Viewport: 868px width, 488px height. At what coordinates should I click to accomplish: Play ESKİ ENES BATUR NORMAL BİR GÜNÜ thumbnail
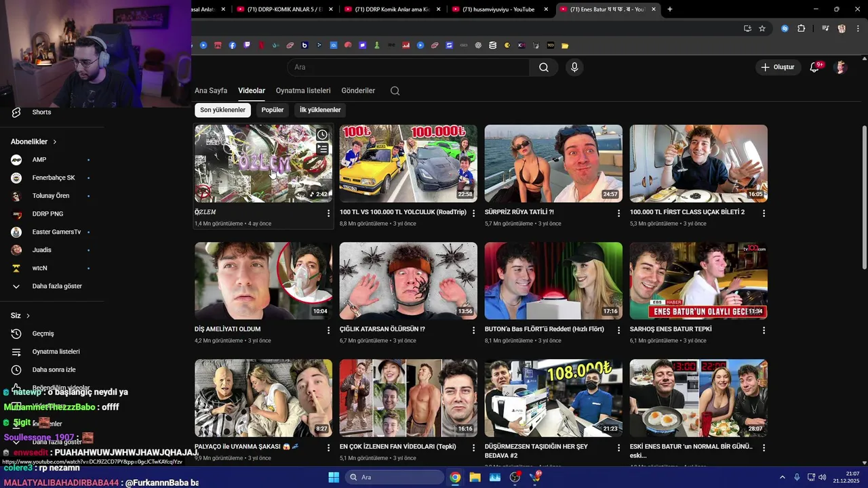(x=698, y=398)
